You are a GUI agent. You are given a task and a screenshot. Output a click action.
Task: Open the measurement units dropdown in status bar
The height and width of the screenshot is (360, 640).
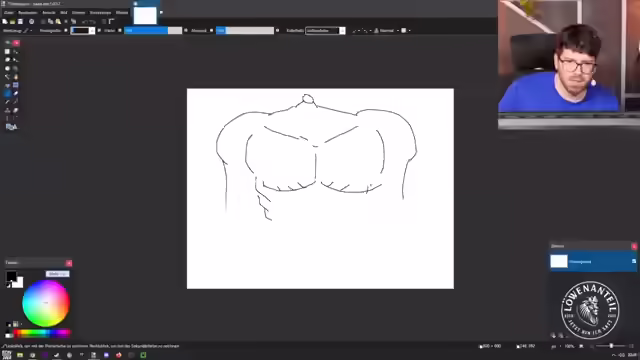click(556, 346)
